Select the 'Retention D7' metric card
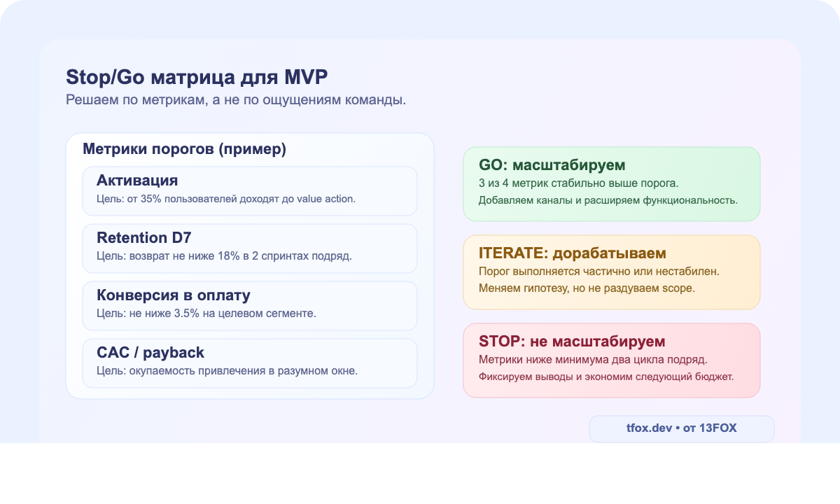 point(251,248)
